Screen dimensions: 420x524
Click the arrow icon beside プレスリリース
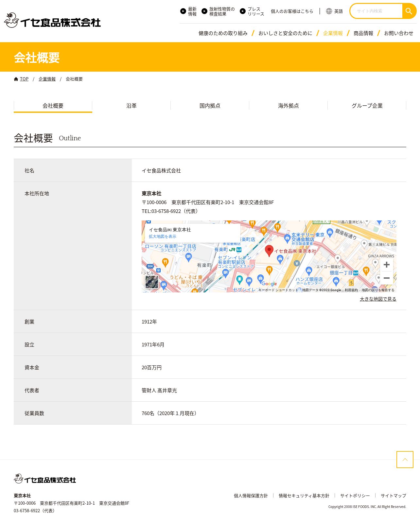(243, 11)
